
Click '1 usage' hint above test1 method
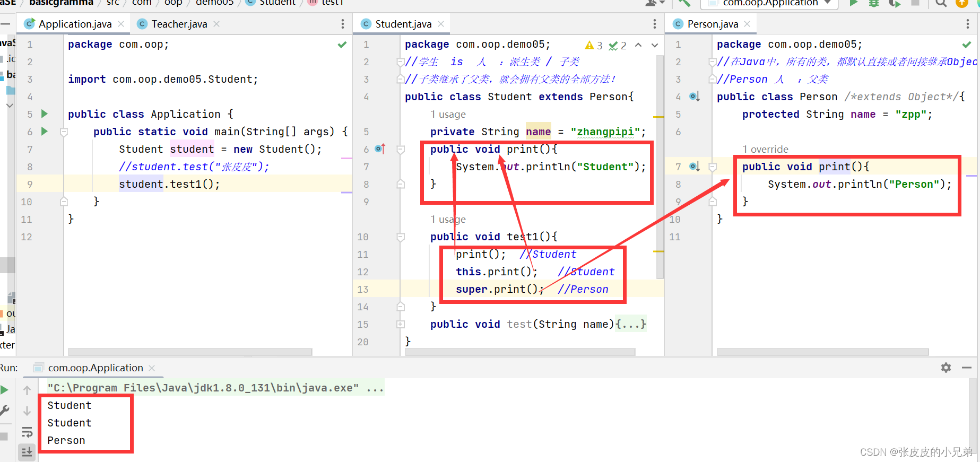(x=448, y=220)
